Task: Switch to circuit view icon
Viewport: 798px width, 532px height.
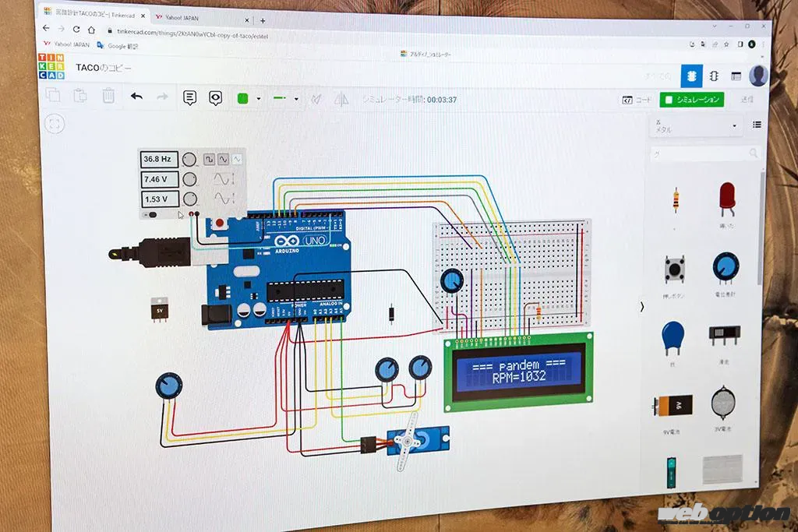Action: [690, 76]
